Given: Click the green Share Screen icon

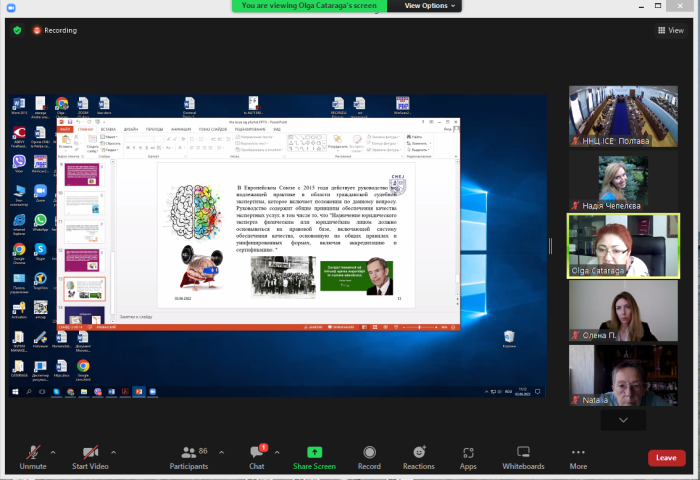Looking at the screenshot, I should (x=314, y=453).
